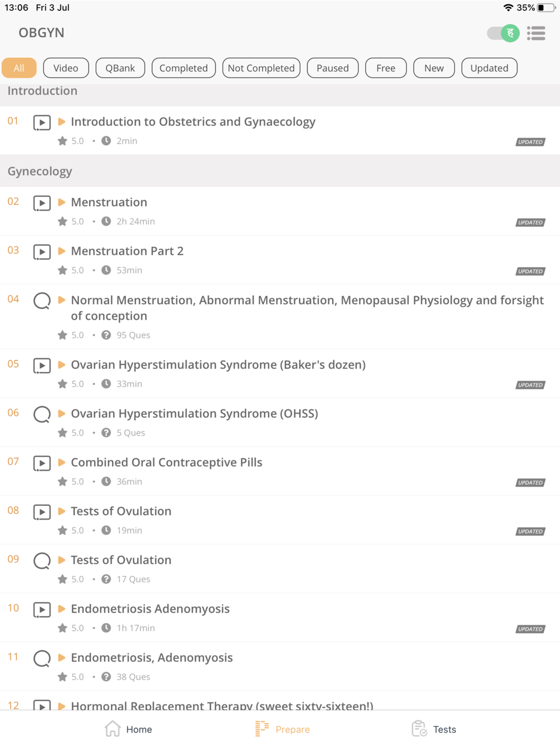Expand Introduction to Obstetrics and Gynaecology arrow
Screen dimensions: 560x747
tap(62, 122)
